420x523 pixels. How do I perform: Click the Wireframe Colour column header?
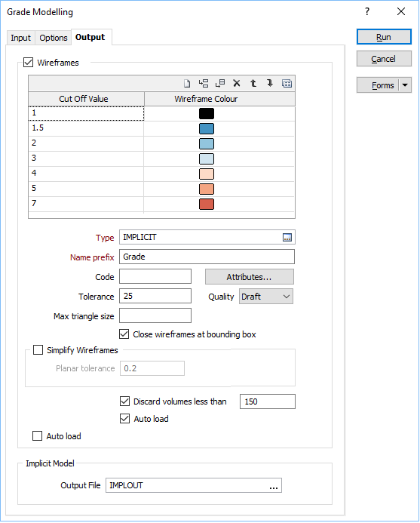tap(219, 99)
